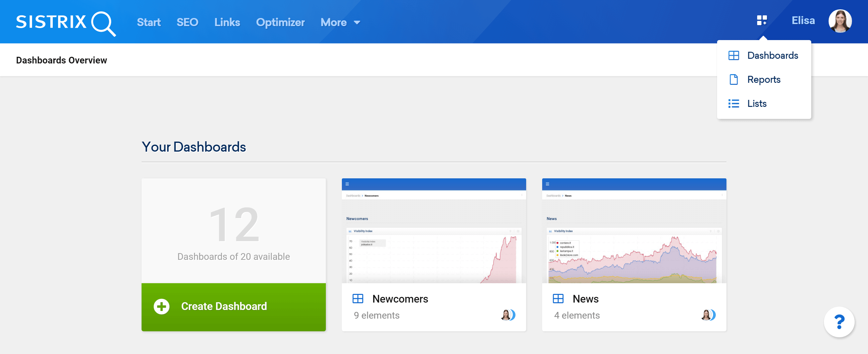Open the Optimizer menu item
The image size is (868, 354).
point(280,22)
